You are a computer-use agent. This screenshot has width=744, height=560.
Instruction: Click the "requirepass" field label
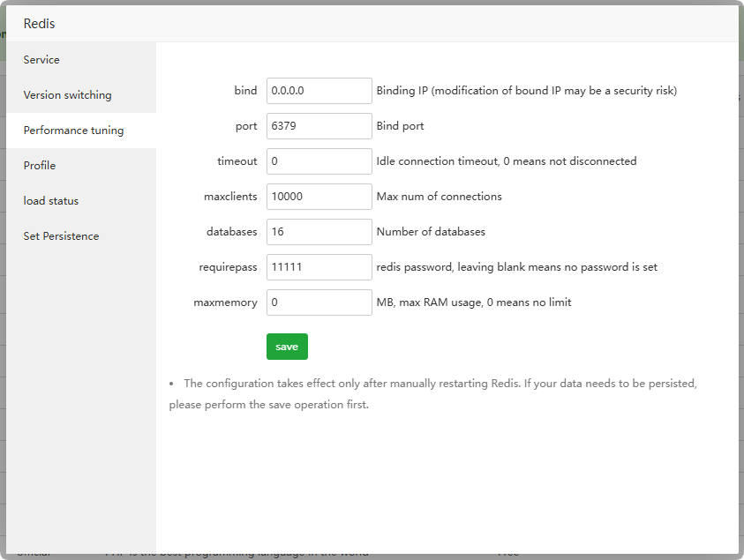tap(228, 267)
